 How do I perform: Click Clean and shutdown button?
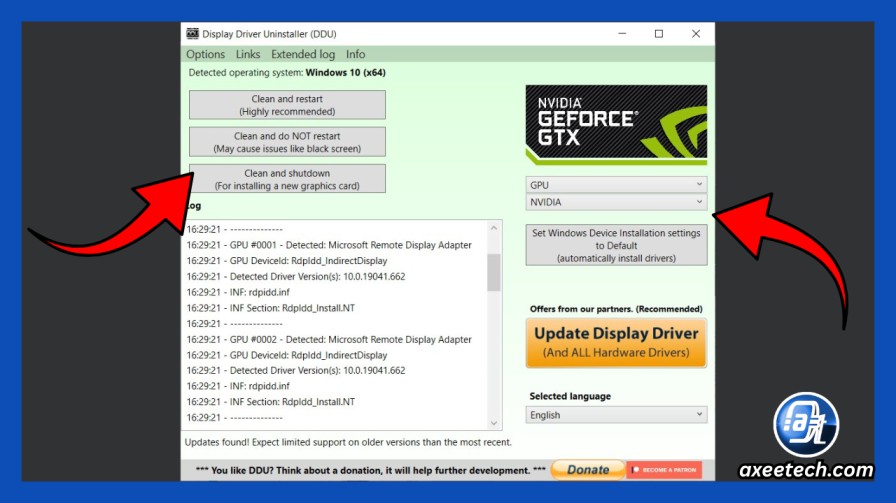[287, 179]
